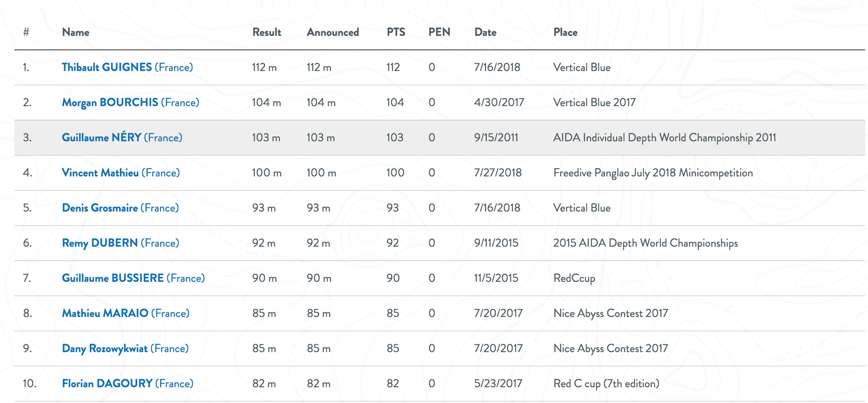Click the PEN column header
The height and width of the screenshot is (403, 868).
tap(439, 32)
